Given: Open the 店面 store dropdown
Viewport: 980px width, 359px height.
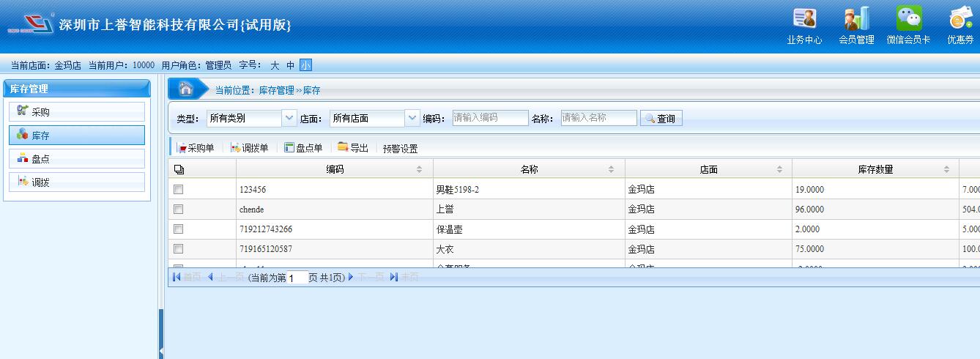Looking at the screenshot, I should pos(412,118).
